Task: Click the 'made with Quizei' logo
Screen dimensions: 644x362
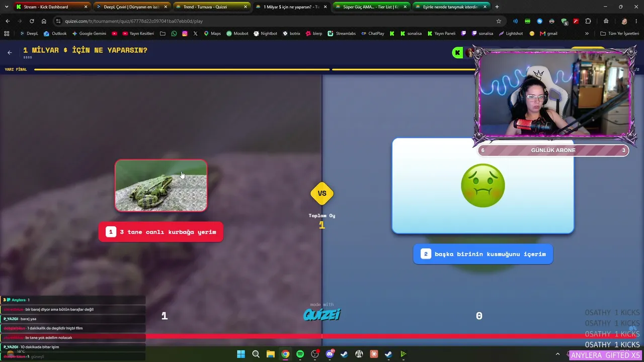Action: (322, 313)
